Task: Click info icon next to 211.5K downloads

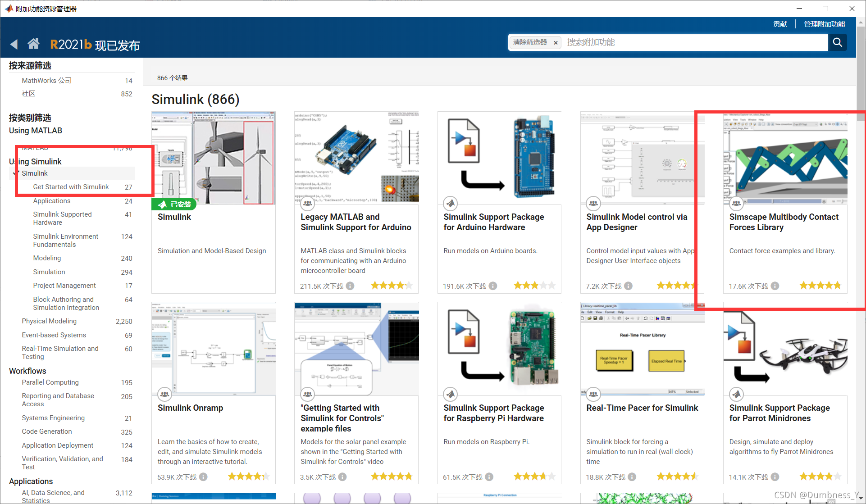Action: pos(350,286)
